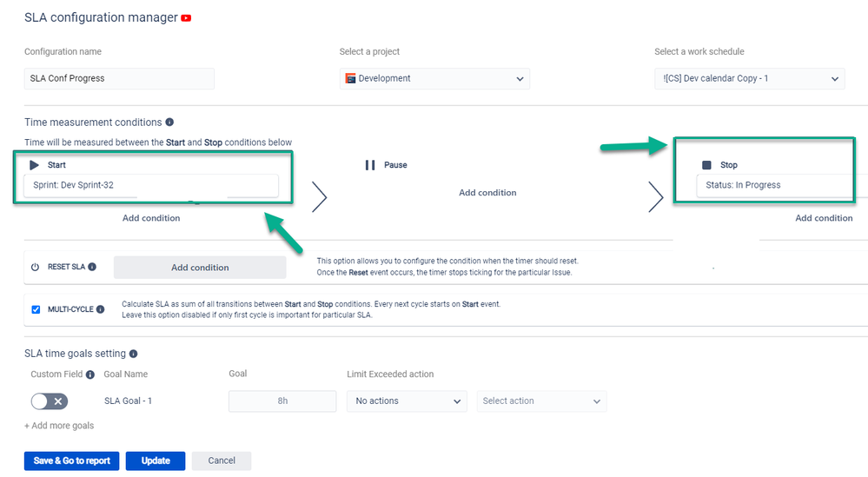The height and width of the screenshot is (477, 868).
Task: Click the chevron arrow between Pause and Stop
Action: tap(656, 197)
